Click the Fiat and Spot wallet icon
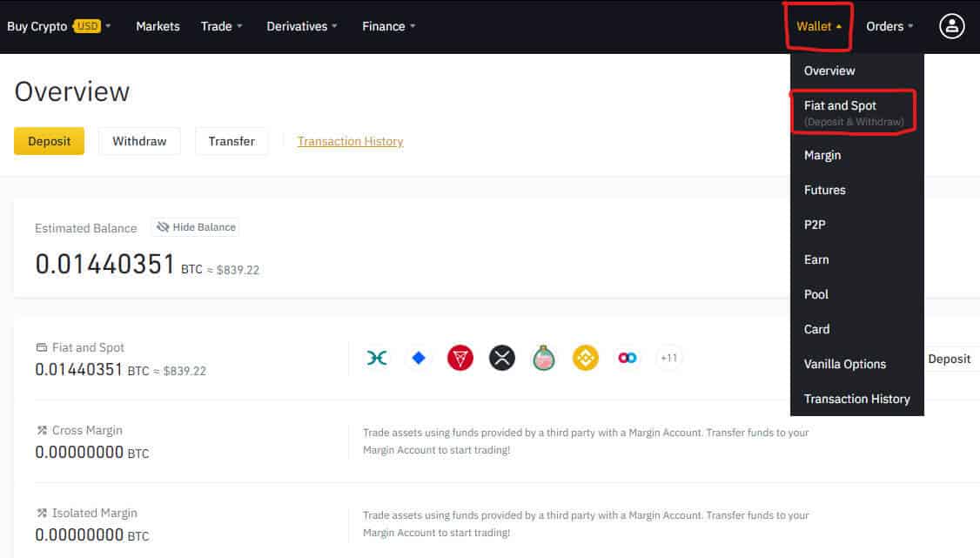 [x=41, y=347]
